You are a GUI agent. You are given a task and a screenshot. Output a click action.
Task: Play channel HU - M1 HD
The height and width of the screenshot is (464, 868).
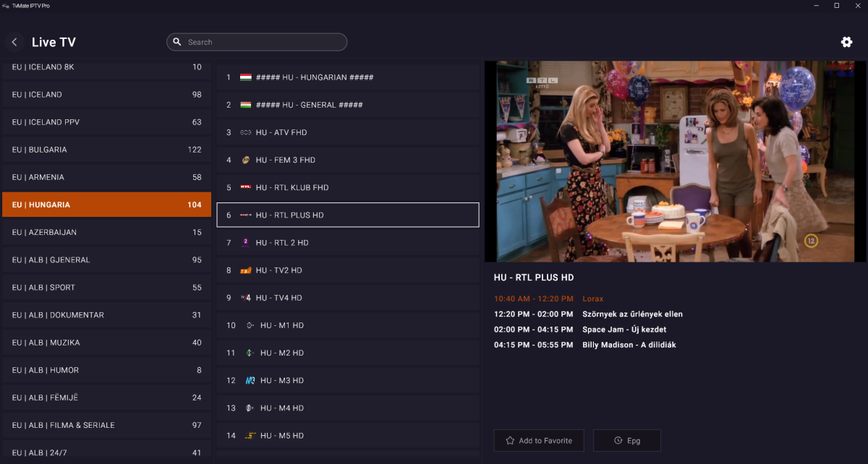(x=347, y=325)
